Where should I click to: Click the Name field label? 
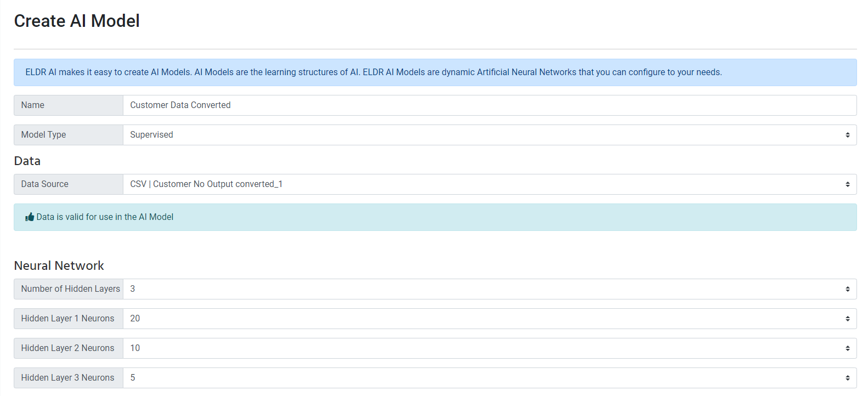coord(33,105)
